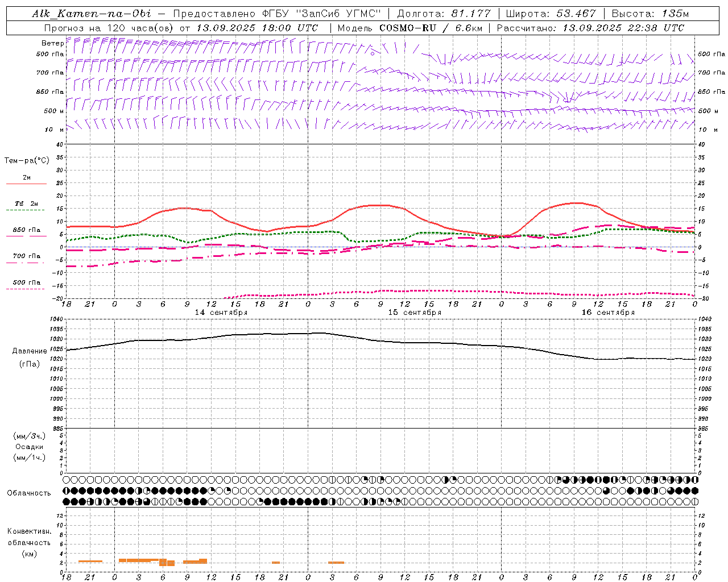Click the '(мм/1ч.)' precipitation unit label
Image resolution: width=728 pixels, height=582 pixels.
pos(30,458)
